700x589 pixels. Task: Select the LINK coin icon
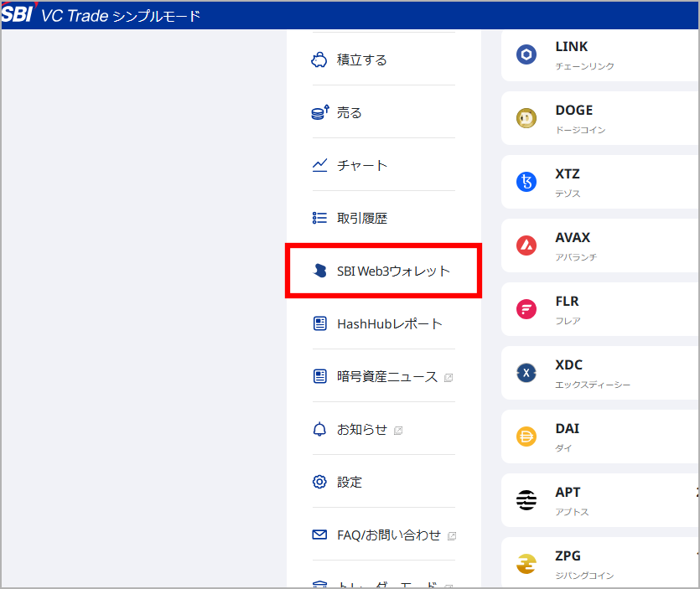pyautogui.click(x=526, y=55)
